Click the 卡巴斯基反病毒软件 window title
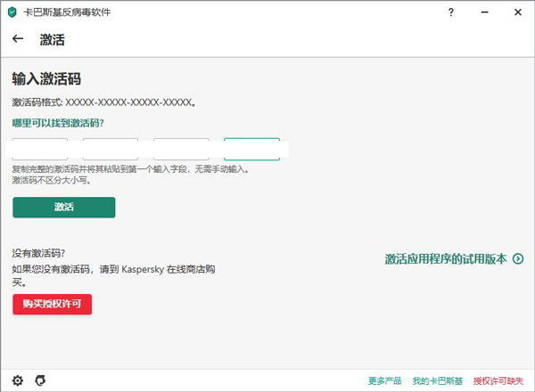The width and height of the screenshot is (535, 392). click(67, 12)
